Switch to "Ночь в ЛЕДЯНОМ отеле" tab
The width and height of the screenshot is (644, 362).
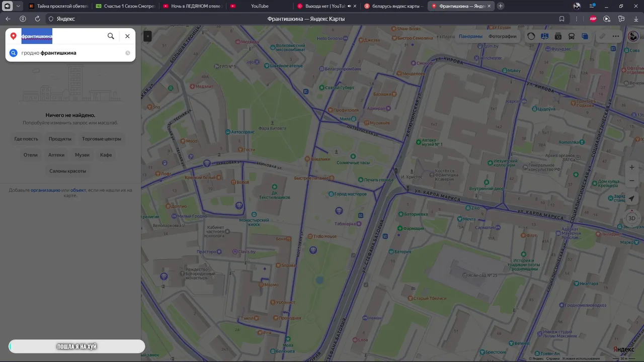[x=192, y=6]
